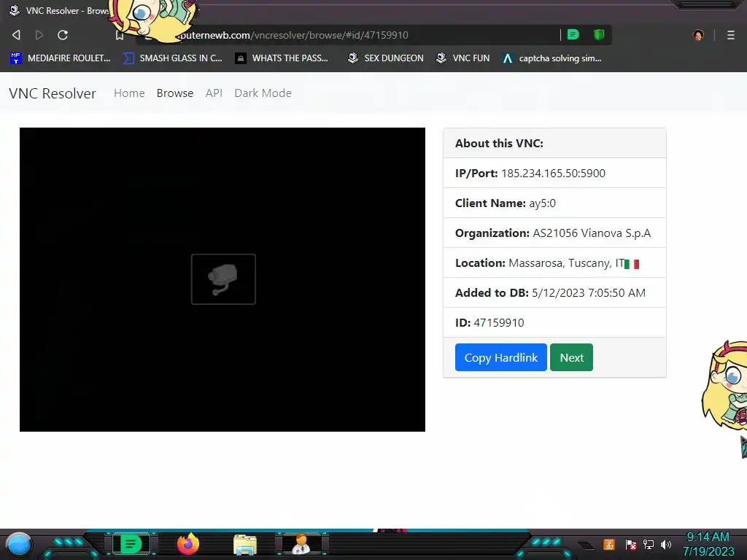Click the VNC Resolver brand title
747x560 pixels.
pos(53,93)
